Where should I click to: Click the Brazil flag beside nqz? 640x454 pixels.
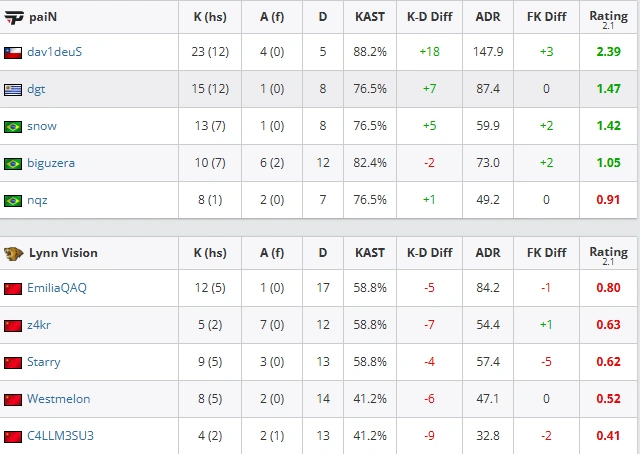[x=13, y=201]
